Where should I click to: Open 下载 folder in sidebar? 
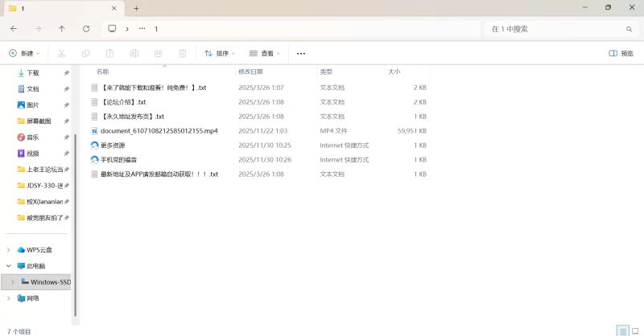click(33, 72)
